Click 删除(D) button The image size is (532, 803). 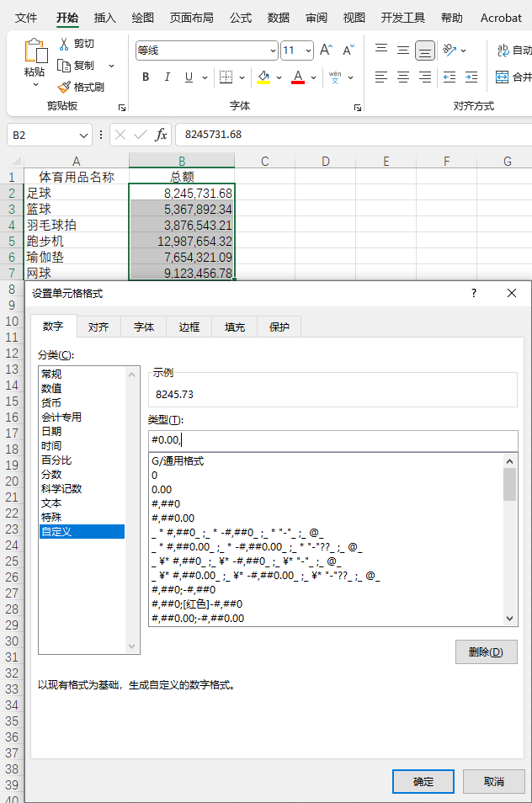tap(487, 652)
